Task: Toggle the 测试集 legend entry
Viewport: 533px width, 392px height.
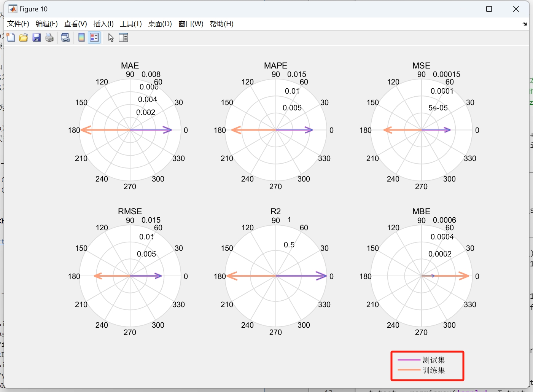Action: pos(433,360)
